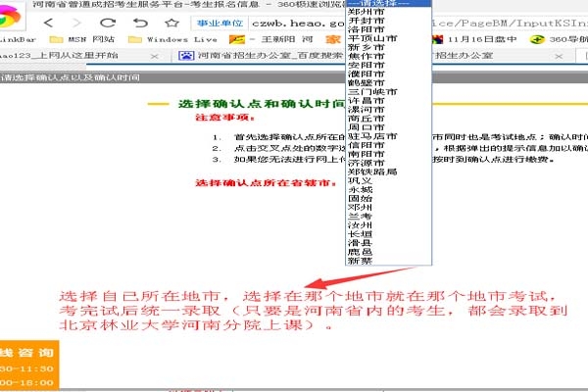Select 洛阳市 from the dropdown list
Image resolution: width=588 pixels, height=392 pixels.
(x=366, y=34)
